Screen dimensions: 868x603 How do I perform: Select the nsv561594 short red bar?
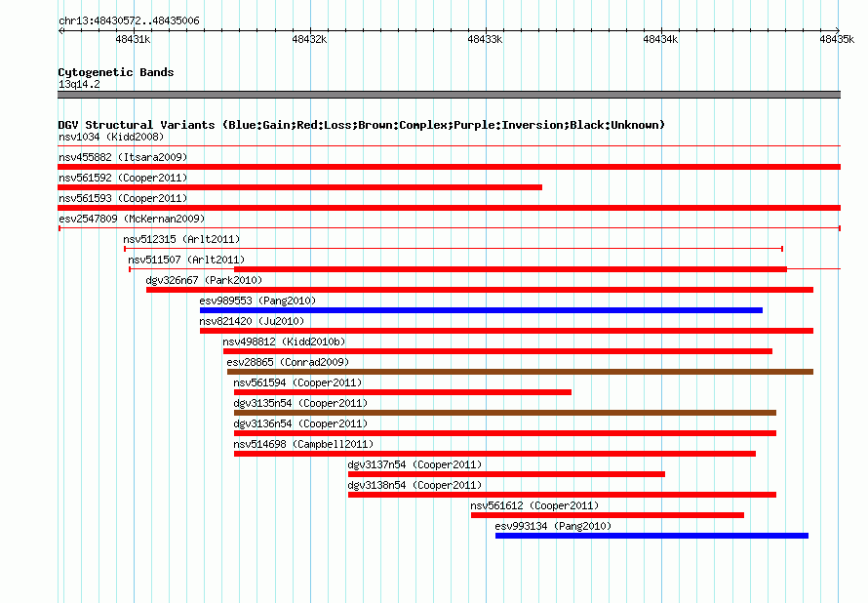[x=403, y=392]
